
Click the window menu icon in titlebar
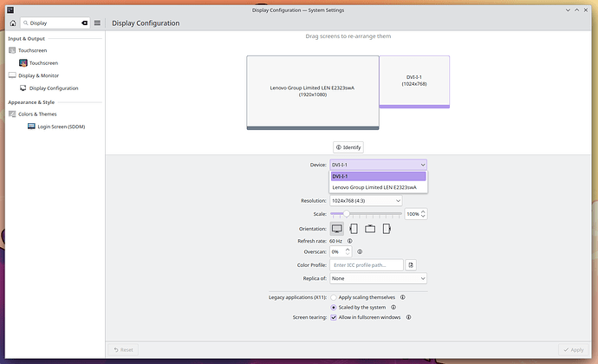[x=10, y=10]
